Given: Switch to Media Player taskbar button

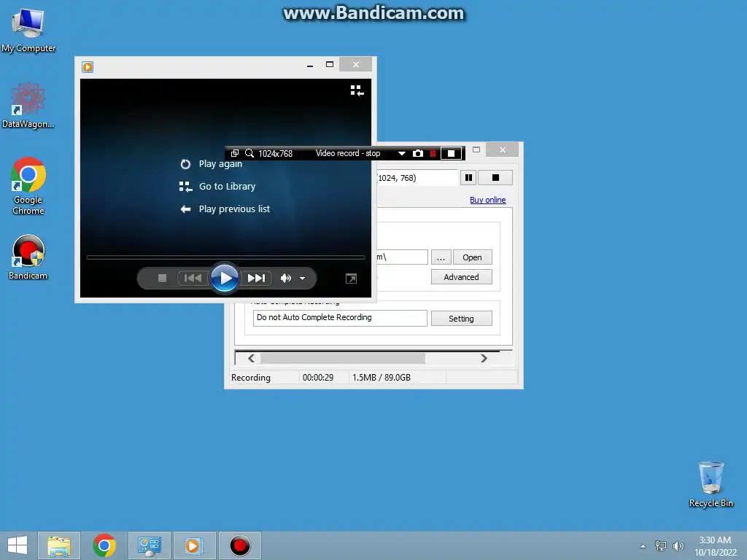Looking at the screenshot, I should click(x=194, y=545).
